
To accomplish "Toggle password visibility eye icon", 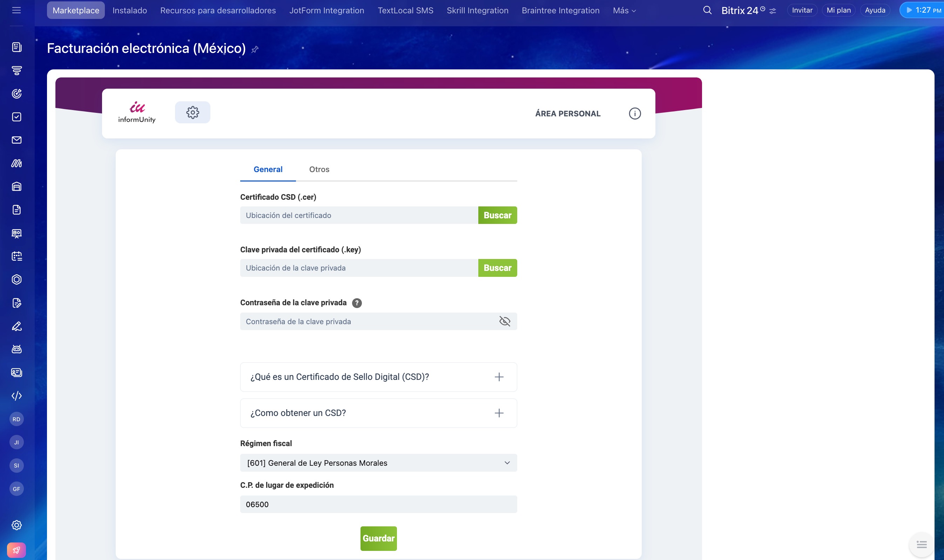I will [x=505, y=321].
